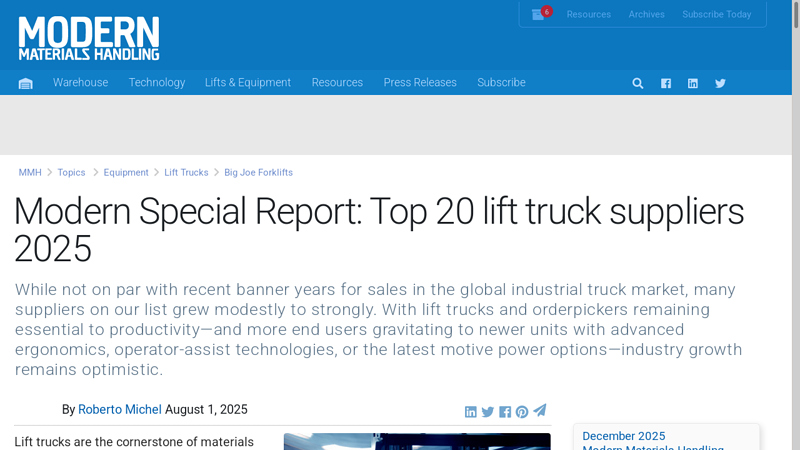This screenshot has height=450, width=800.
Task: Open December 2025 issue link
Action: [624, 436]
